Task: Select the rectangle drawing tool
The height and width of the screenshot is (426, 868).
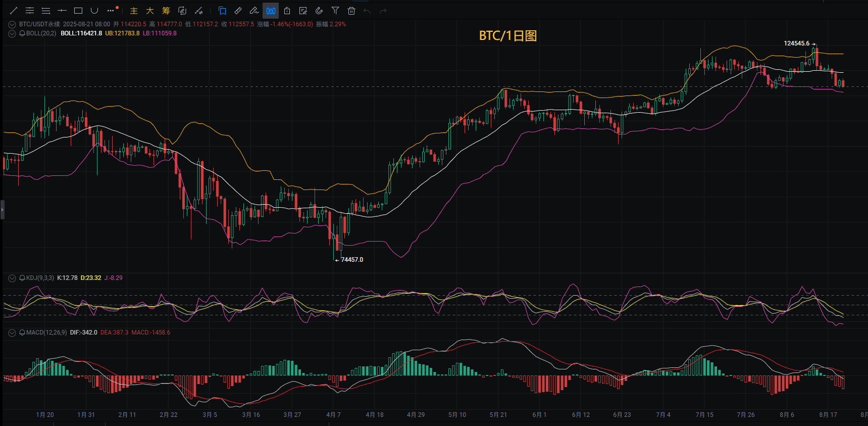Action: coord(78,11)
